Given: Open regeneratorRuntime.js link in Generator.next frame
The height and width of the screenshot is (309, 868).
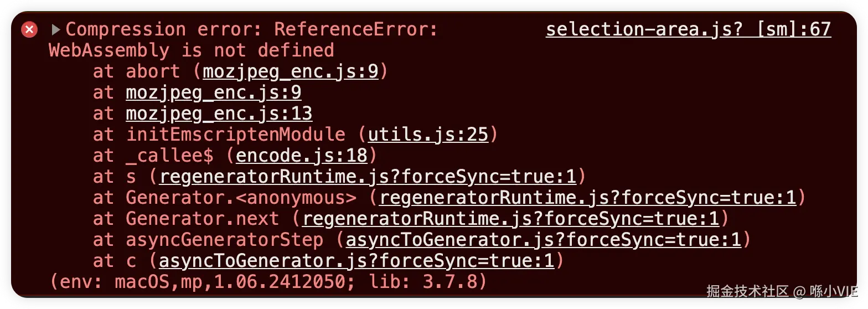Looking at the screenshot, I should 510,219.
